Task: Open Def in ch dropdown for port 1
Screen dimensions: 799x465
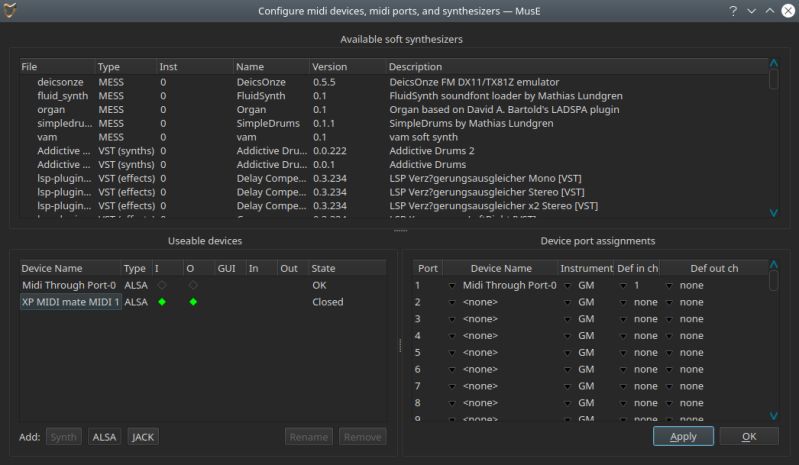Action: click(x=623, y=286)
